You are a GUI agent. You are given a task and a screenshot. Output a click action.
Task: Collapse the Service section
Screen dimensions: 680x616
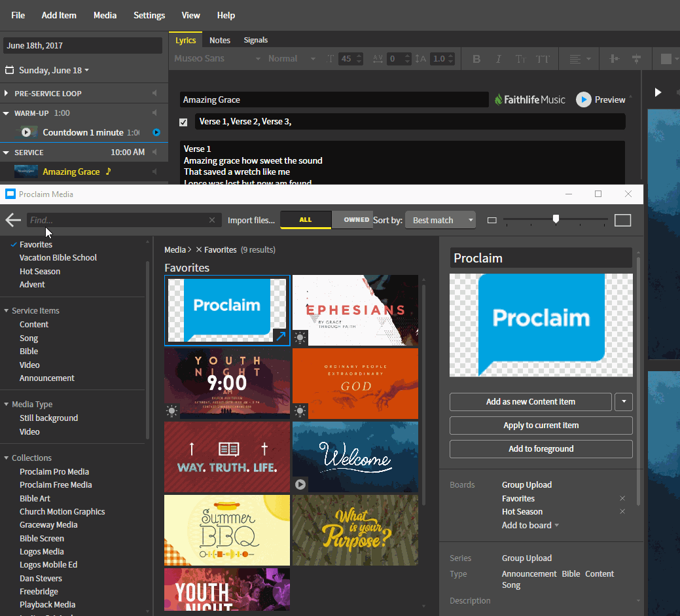[6, 153]
